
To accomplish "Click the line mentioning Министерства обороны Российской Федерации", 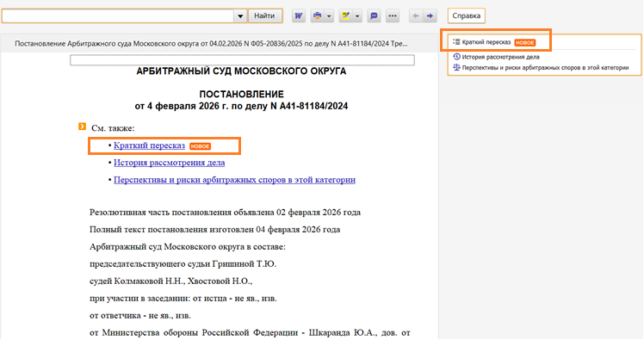I will pyautogui.click(x=250, y=333).
